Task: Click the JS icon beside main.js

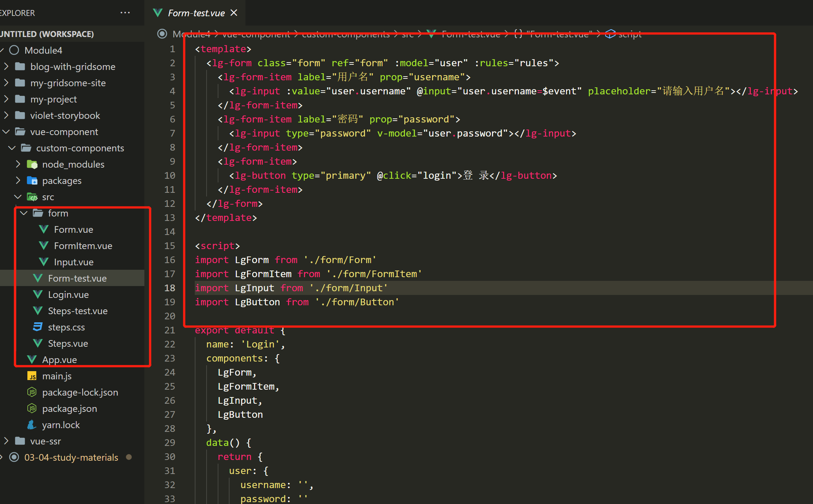Action: 32,376
